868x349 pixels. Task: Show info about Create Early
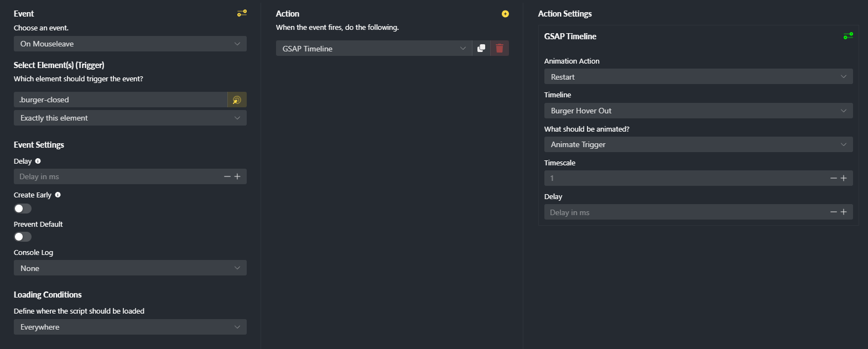click(x=58, y=195)
